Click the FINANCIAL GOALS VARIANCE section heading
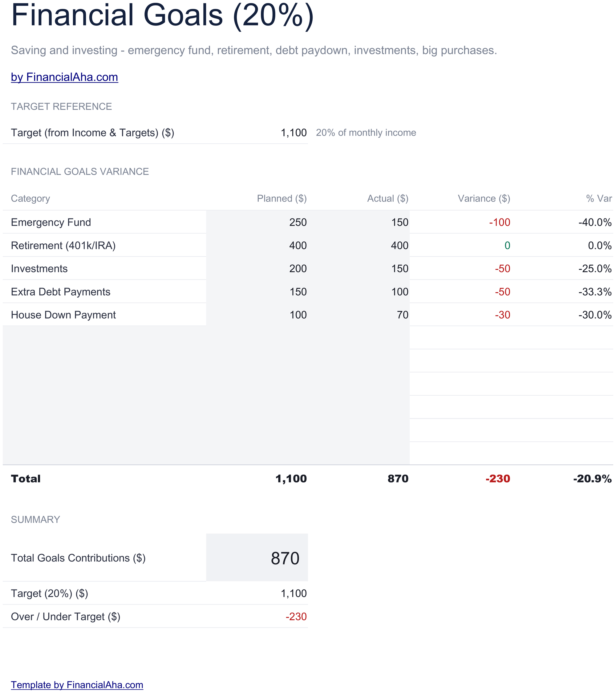Screen dimensions: 616x693 [80, 172]
